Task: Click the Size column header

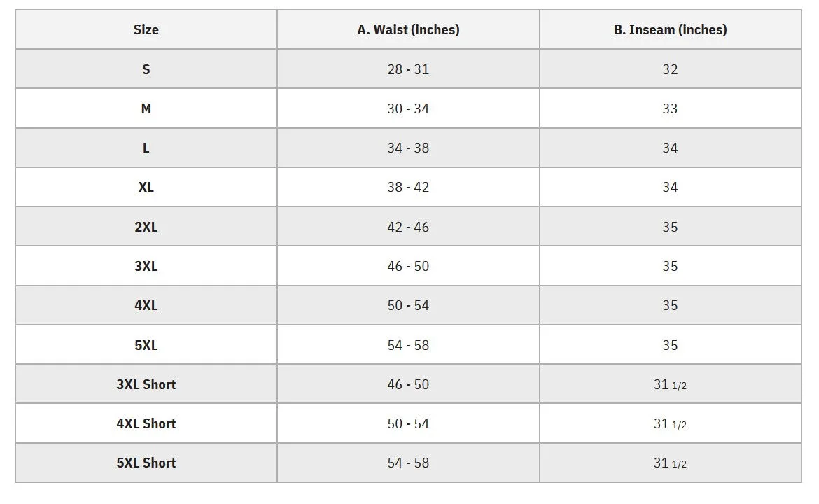Action: pyautogui.click(x=146, y=30)
